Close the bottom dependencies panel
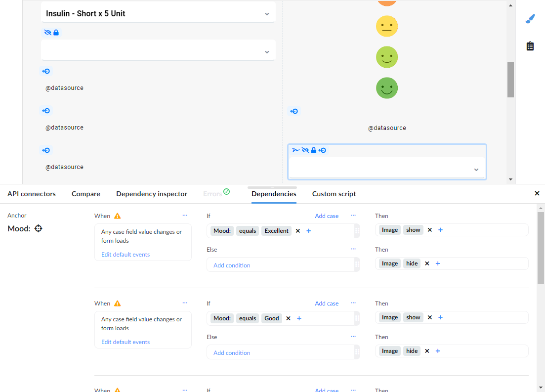The image size is (545, 392). (x=537, y=193)
